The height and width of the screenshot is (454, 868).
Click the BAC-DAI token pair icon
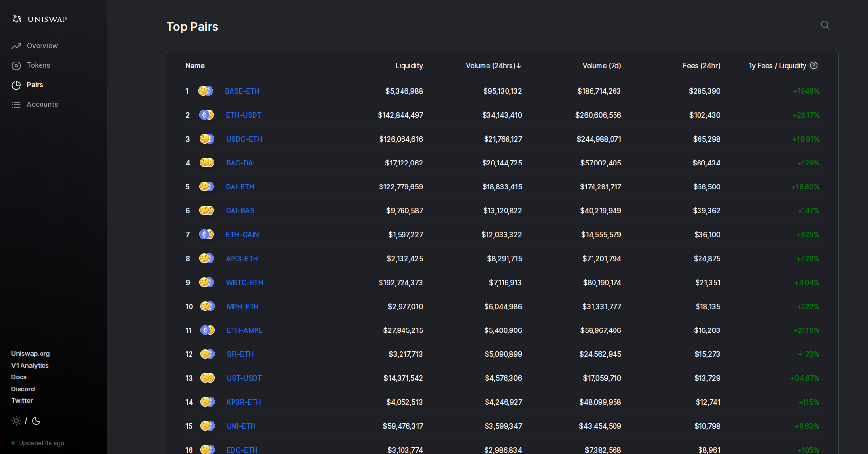tap(207, 163)
